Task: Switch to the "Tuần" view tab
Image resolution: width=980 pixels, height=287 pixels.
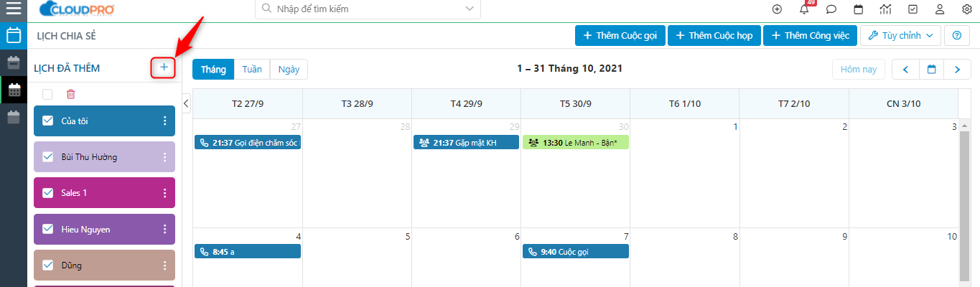Action: [x=252, y=70]
